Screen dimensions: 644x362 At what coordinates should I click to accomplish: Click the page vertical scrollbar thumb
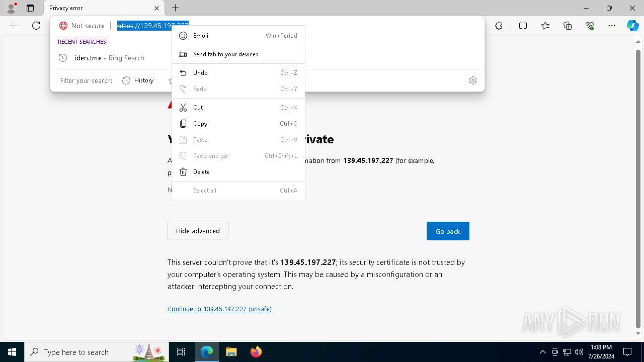click(638, 189)
